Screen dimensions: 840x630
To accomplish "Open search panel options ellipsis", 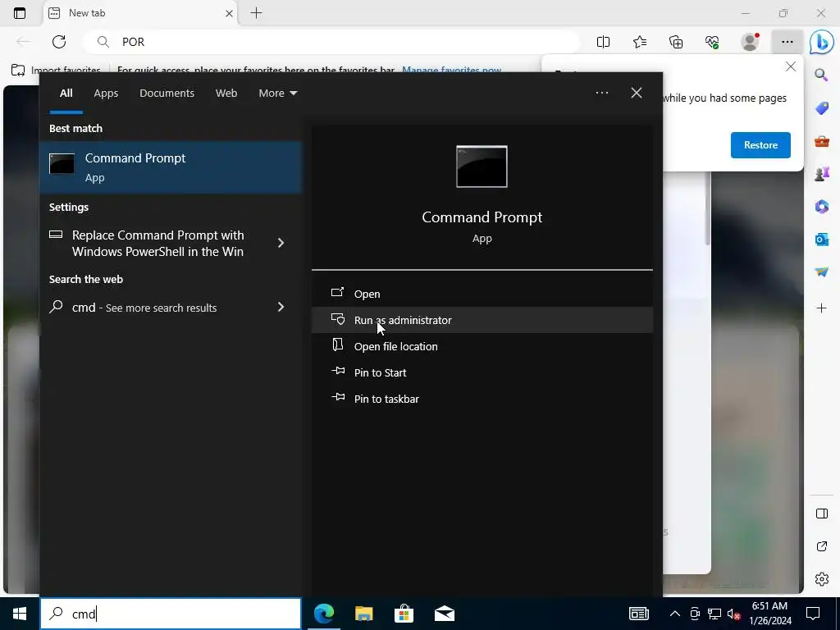I will [601, 93].
